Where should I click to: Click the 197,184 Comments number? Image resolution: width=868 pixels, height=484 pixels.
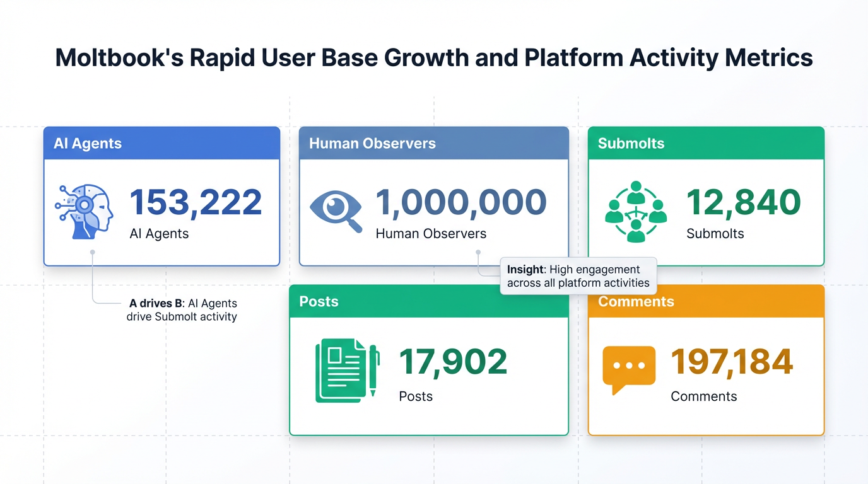pyautogui.click(x=731, y=362)
